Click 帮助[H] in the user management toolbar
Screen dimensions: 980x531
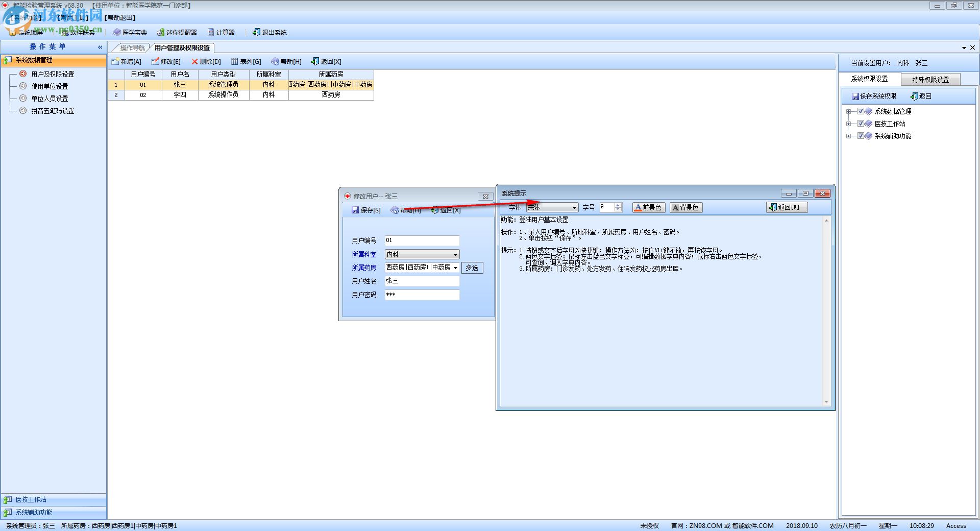(x=286, y=61)
